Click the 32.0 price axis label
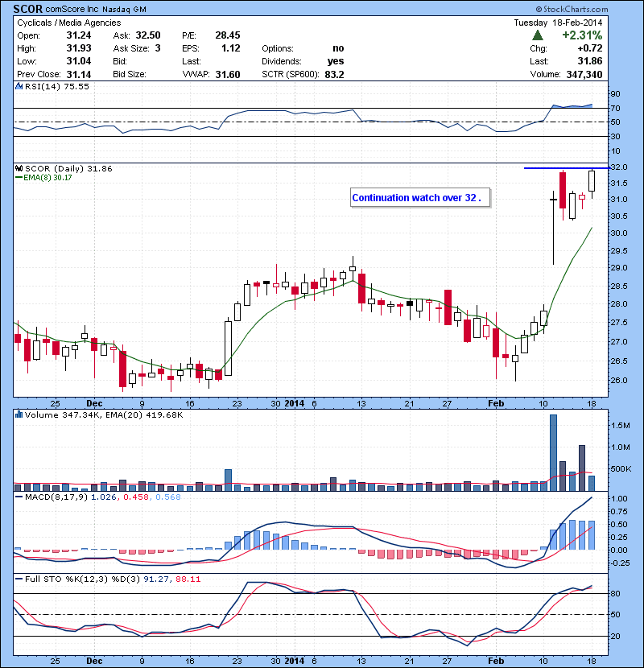 [619, 167]
